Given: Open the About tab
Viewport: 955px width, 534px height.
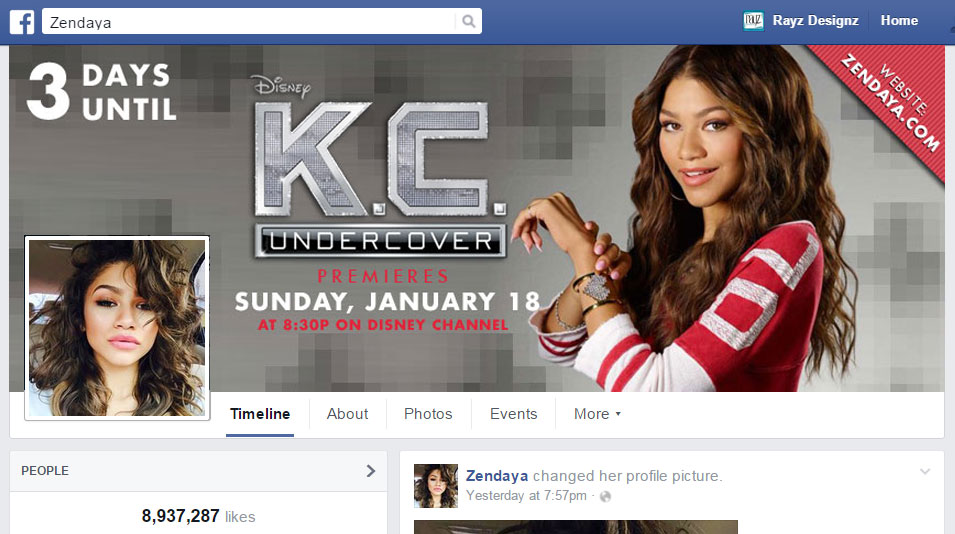Looking at the screenshot, I should point(347,414).
